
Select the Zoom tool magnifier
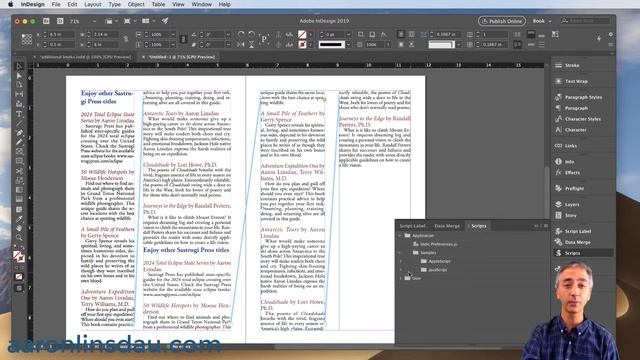tap(19, 238)
